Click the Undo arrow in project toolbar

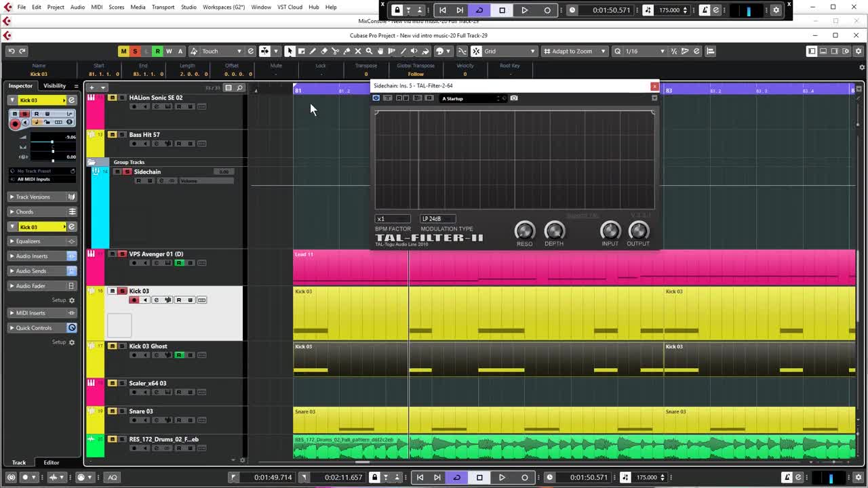(x=12, y=51)
